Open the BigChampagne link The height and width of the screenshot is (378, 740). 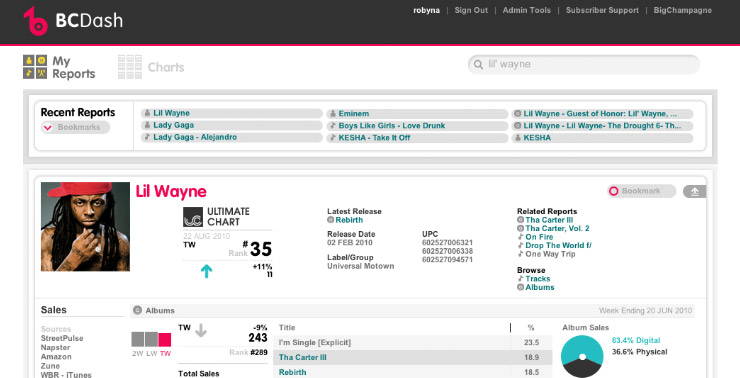coord(682,10)
